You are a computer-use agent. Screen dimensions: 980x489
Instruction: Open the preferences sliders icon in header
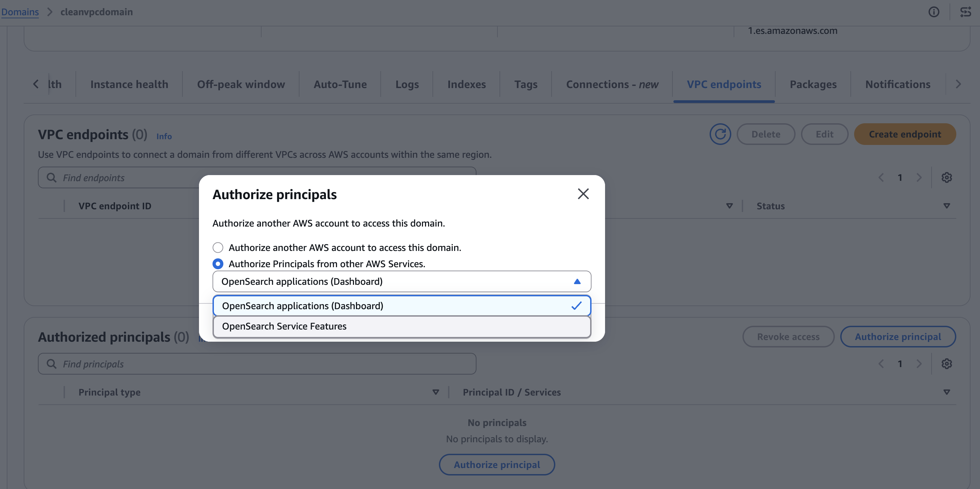point(965,12)
